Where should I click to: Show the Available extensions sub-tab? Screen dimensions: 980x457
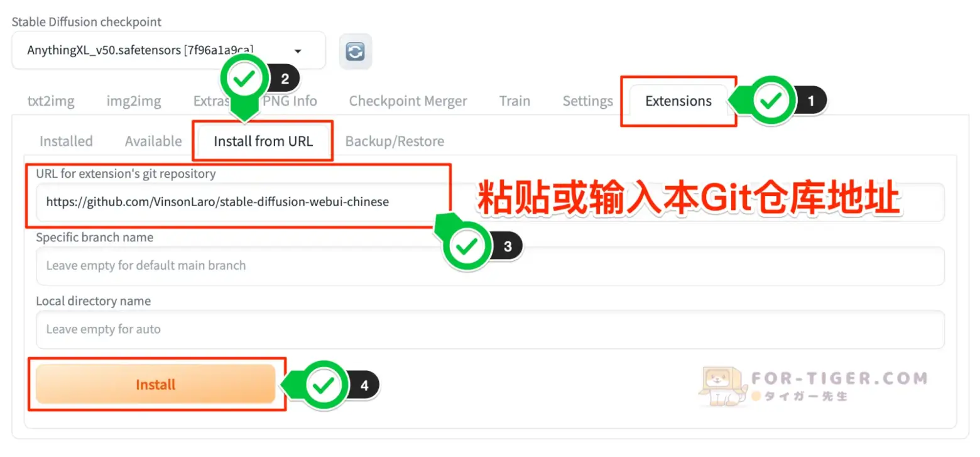[153, 141]
